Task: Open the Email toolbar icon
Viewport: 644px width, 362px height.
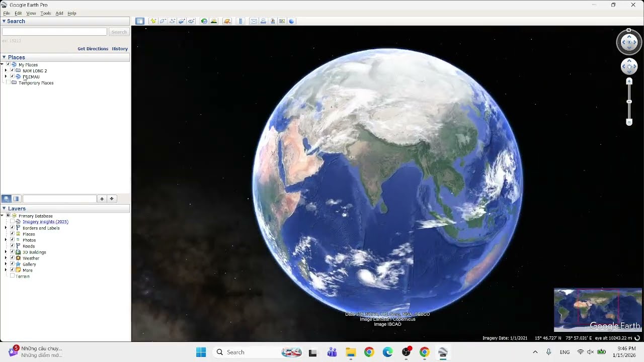Action: coord(254,21)
